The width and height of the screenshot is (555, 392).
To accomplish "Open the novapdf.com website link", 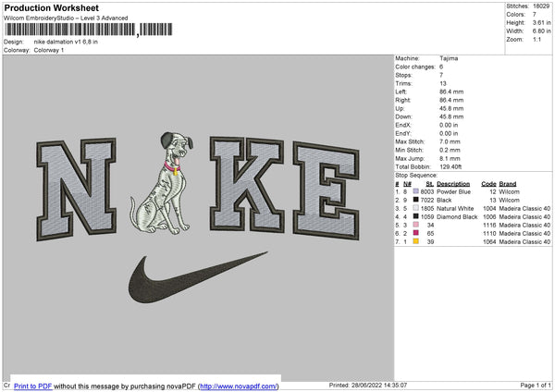I will tap(239, 386).
